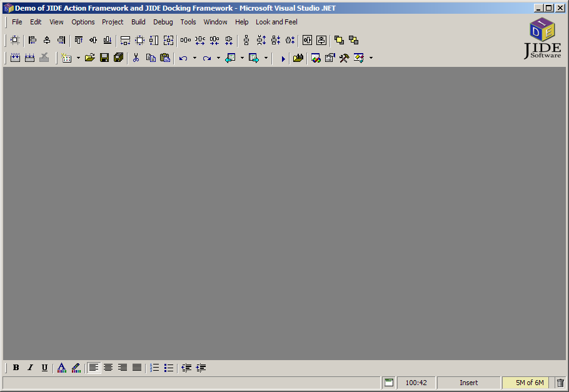569x392 pixels.
Task: Open the Options menu
Action: click(x=83, y=22)
